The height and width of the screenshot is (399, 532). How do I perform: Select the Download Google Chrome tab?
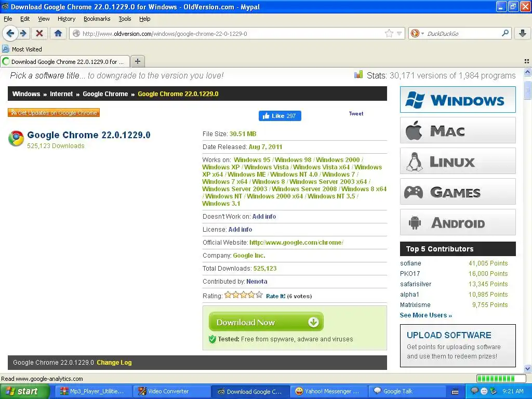point(65,61)
